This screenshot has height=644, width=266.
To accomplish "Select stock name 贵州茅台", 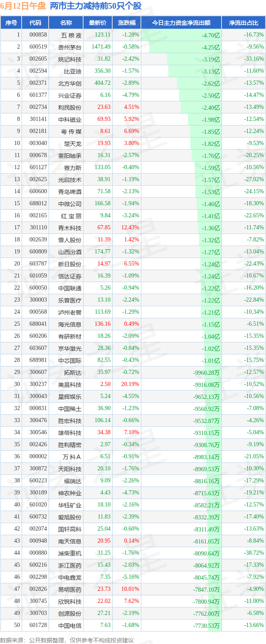I will pos(70,47).
